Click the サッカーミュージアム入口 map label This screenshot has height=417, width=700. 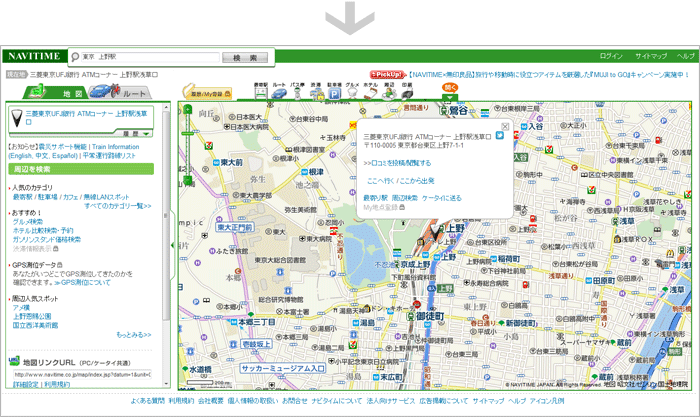(x=283, y=368)
